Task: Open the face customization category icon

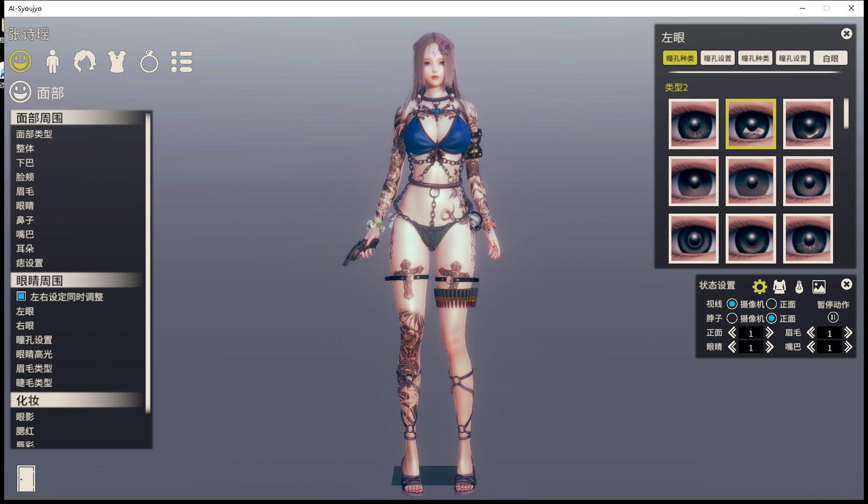Action: coord(20,62)
